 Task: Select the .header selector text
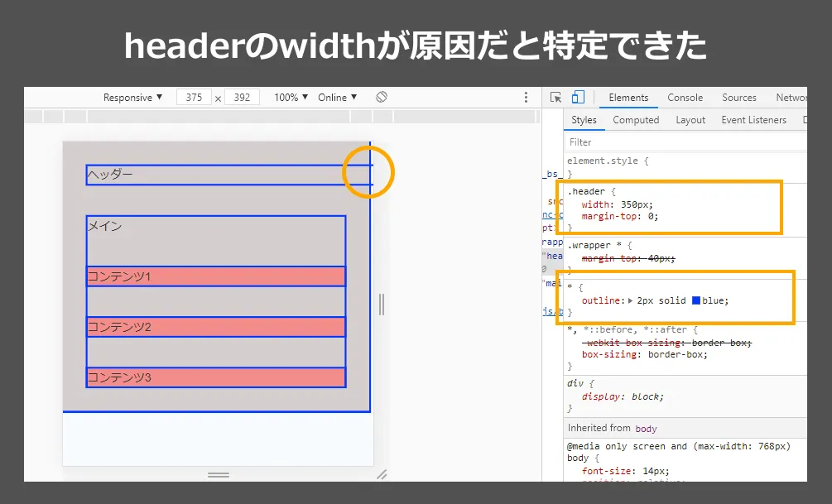coord(586,191)
